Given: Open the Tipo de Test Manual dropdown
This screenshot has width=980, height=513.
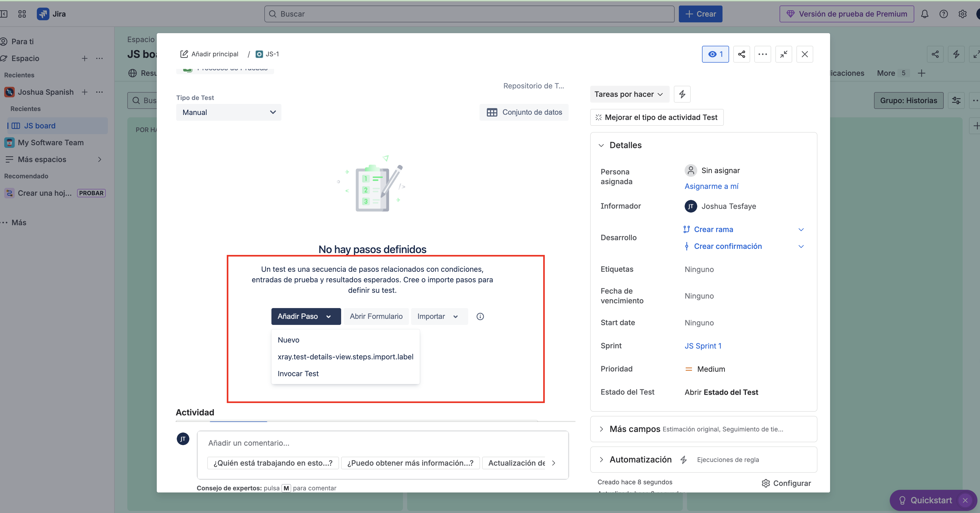Looking at the screenshot, I should point(229,112).
